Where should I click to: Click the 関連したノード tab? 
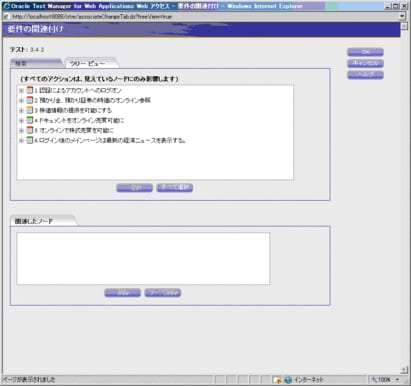43,221
